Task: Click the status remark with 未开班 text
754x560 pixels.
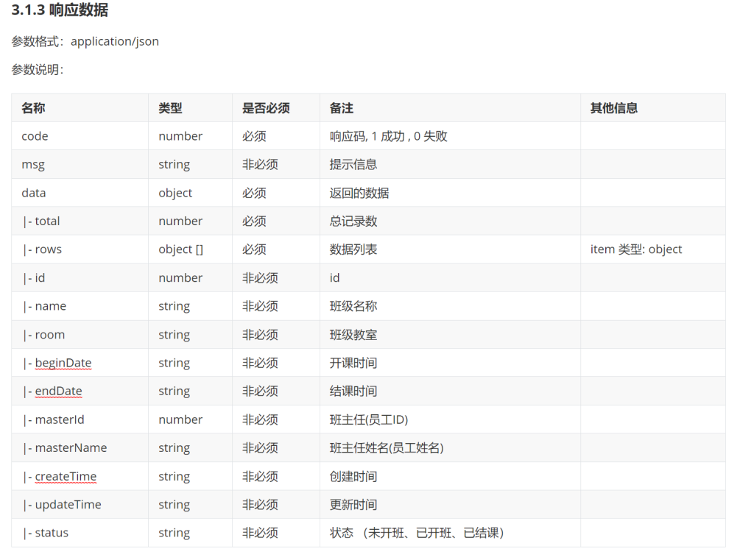Action: (417, 533)
